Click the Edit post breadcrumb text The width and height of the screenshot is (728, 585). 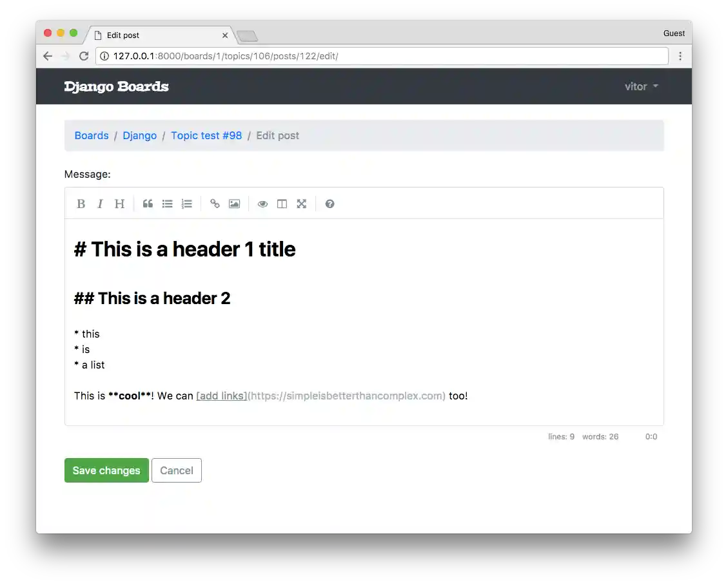tap(278, 135)
